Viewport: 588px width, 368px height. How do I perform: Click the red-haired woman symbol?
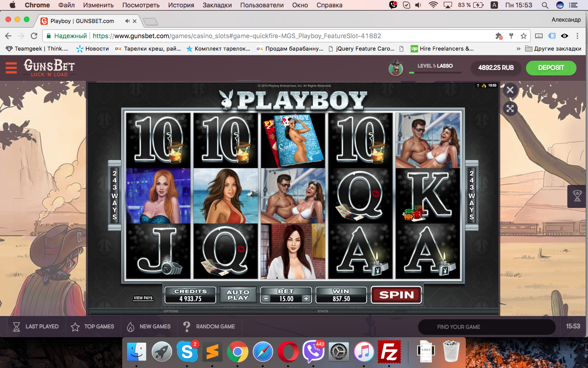pyautogui.click(x=158, y=196)
